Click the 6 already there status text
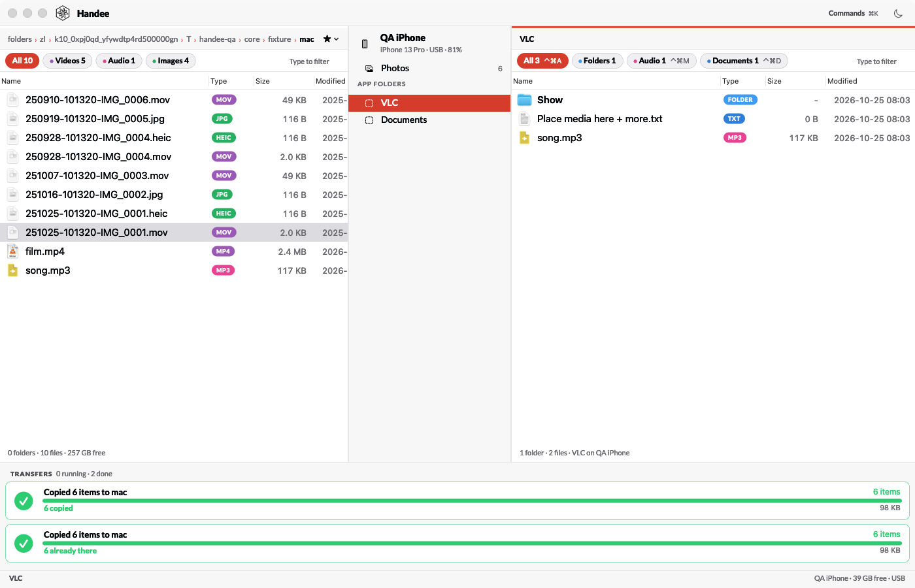The height and width of the screenshot is (588, 915). pos(70,551)
